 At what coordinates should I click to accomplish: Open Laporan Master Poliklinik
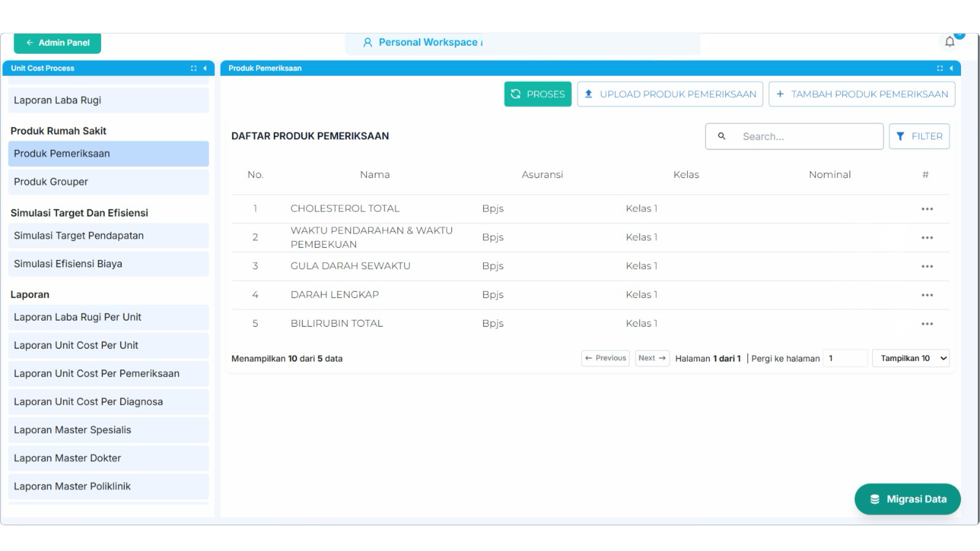[x=108, y=486]
